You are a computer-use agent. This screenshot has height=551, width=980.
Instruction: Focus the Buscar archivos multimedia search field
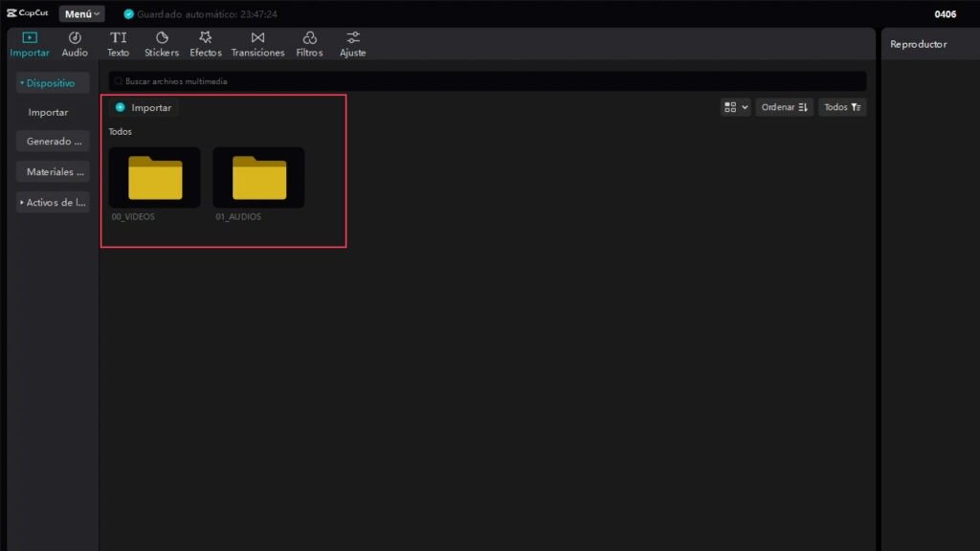tap(487, 81)
